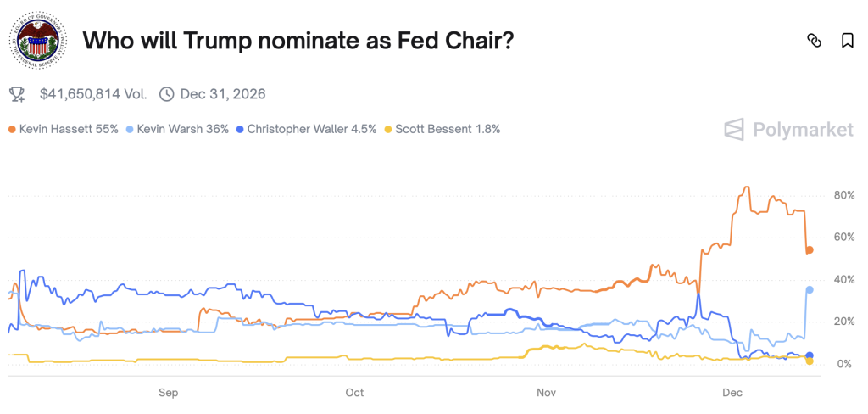
Task: Click the 80% label on the y-axis
Action: tap(843, 196)
